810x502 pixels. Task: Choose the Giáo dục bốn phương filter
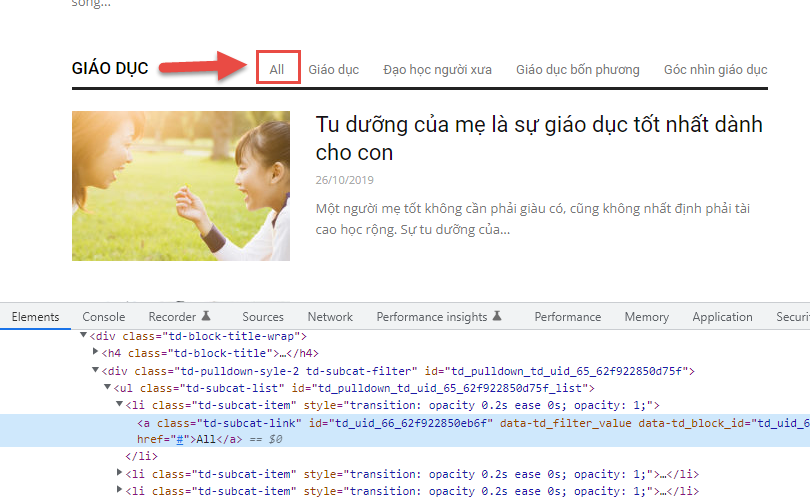point(578,69)
